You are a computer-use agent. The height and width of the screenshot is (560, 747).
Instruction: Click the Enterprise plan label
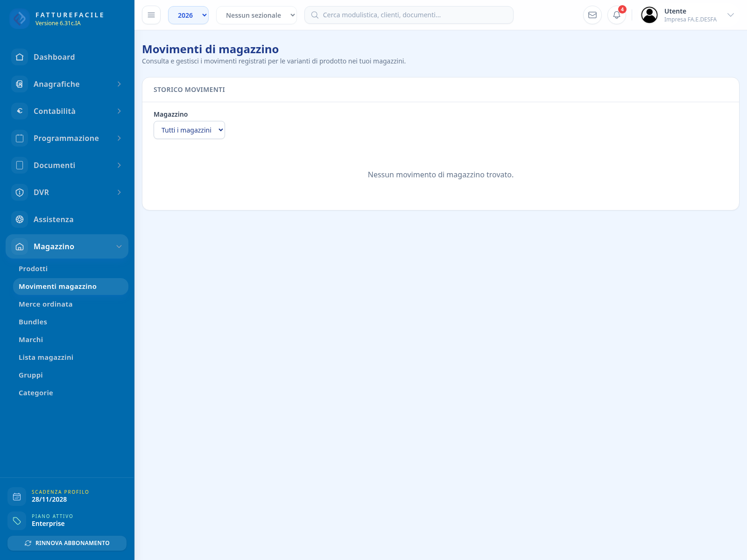click(48, 524)
